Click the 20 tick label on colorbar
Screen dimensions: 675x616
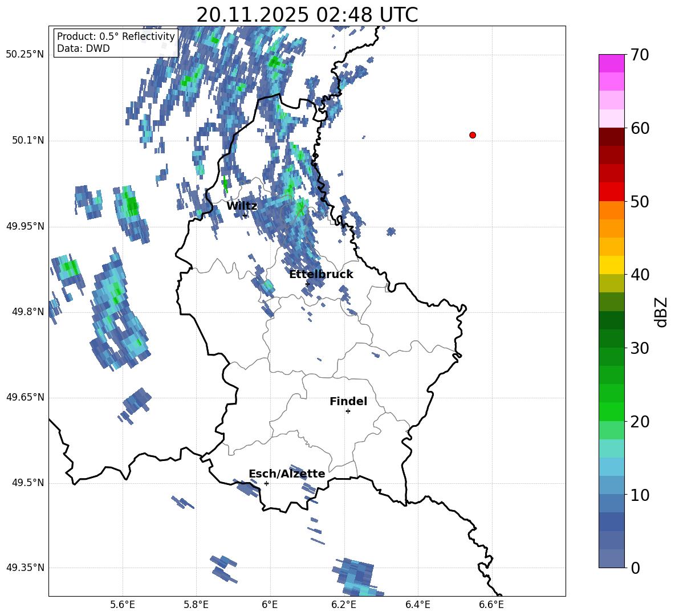click(x=640, y=422)
